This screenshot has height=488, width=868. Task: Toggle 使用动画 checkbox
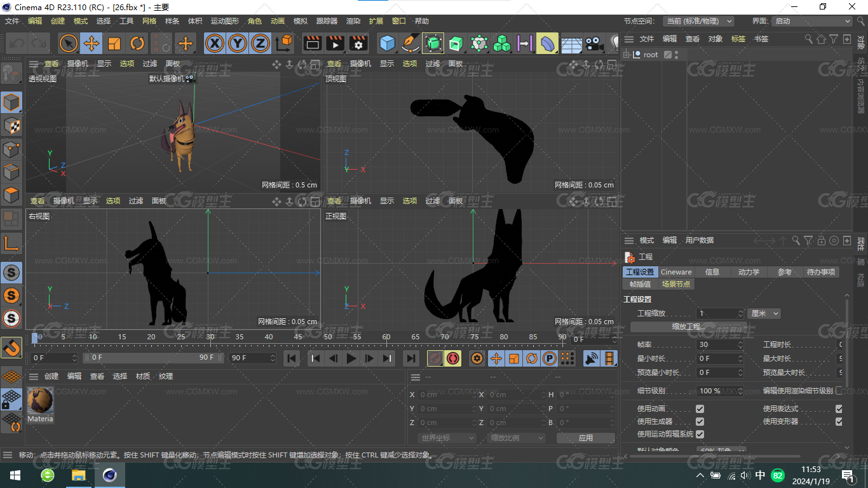(700, 409)
